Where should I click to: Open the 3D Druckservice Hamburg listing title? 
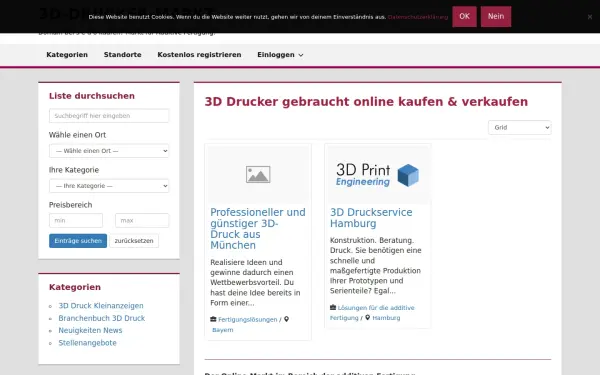click(x=371, y=218)
